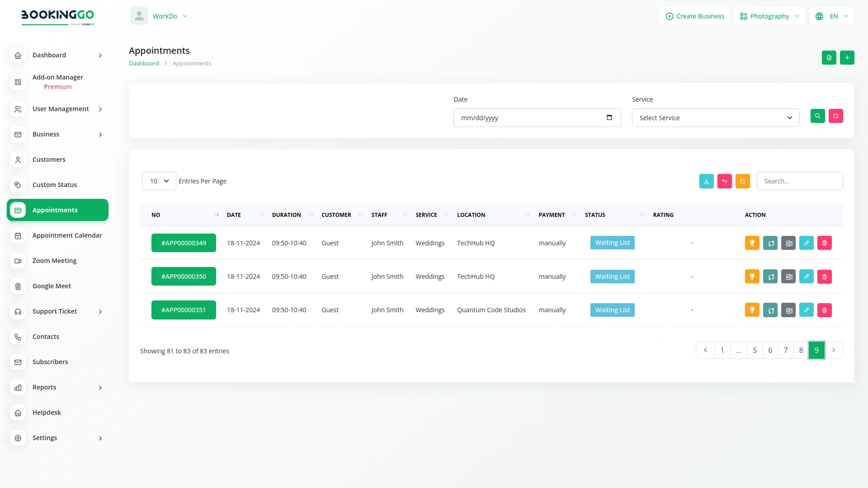Image resolution: width=868 pixels, height=488 pixels.
Task: Edit appointment #APP00000349 using the pencil icon
Action: coord(807,243)
